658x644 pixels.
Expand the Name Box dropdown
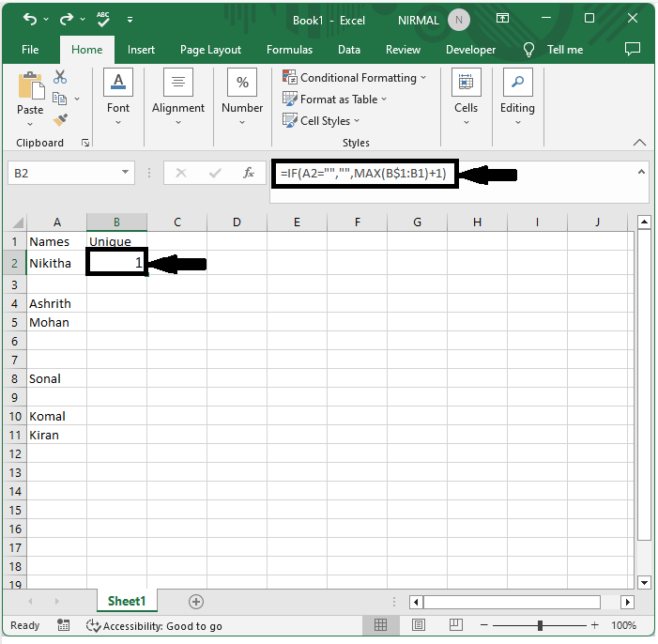[x=125, y=172]
